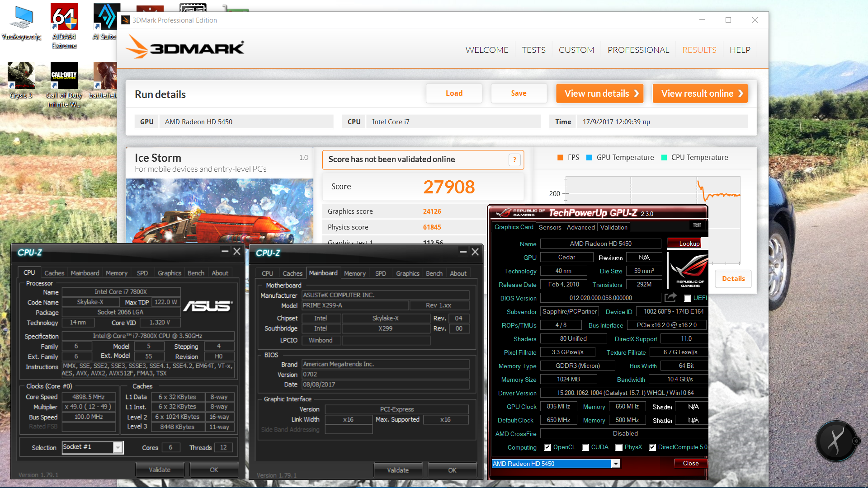This screenshot has height=488, width=868.
Task: Select Bench tab in left CPU-Z window
Action: tap(196, 273)
